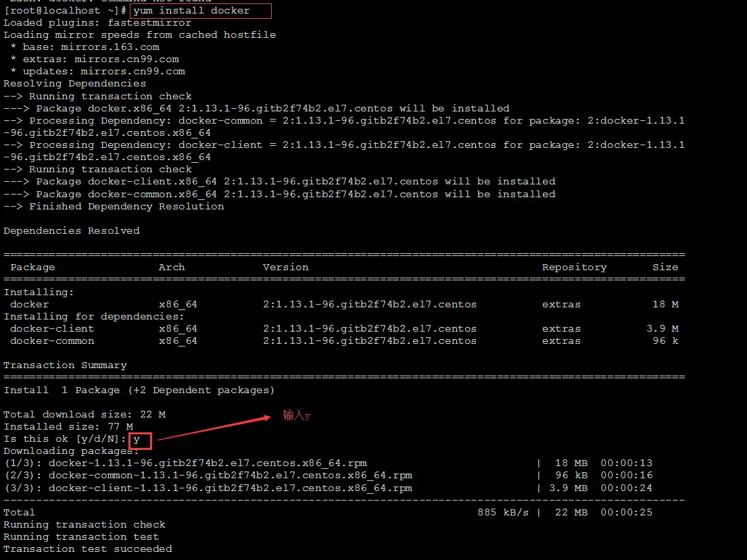Click the 'Package' column header

tap(32, 267)
